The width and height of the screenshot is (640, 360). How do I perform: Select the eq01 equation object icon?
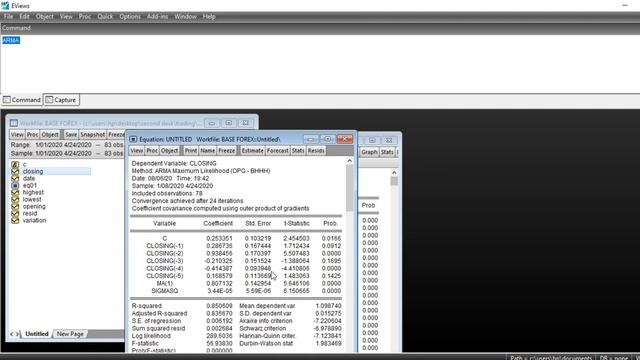[15, 185]
